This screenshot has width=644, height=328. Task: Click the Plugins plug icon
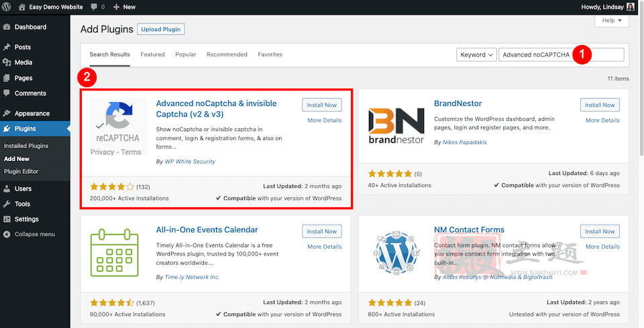pyautogui.click(x=7, y=129)
